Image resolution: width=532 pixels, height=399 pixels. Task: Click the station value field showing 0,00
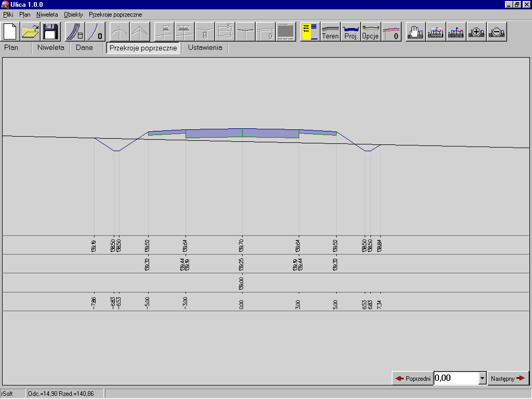click(456, 378)
